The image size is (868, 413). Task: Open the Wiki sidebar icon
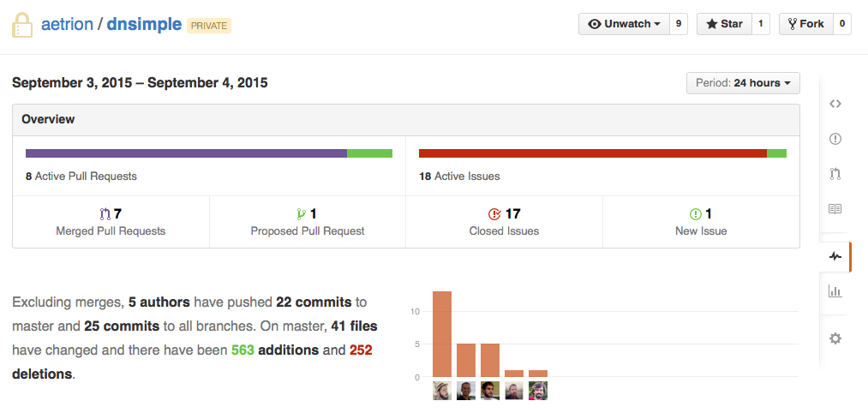point(835,208)
